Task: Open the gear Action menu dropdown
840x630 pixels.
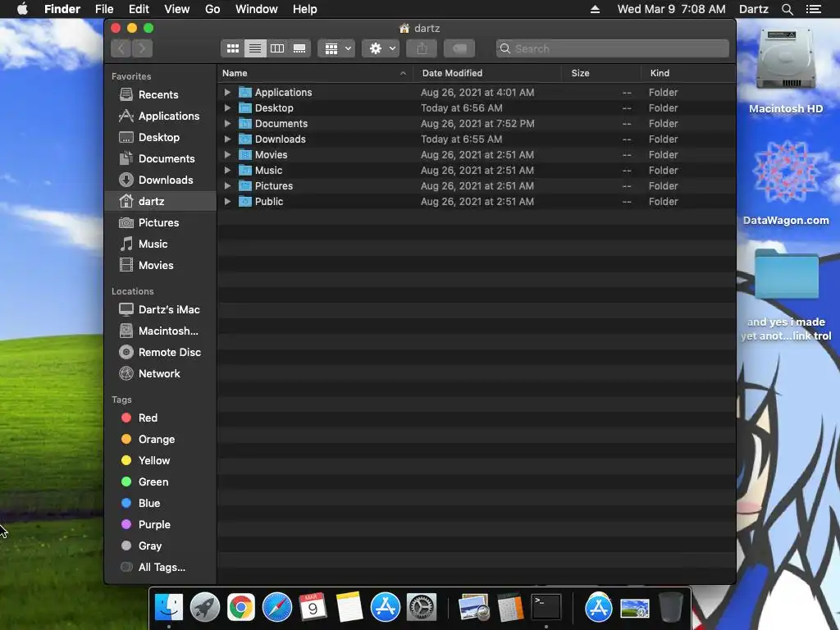Action: pos(381,48)
